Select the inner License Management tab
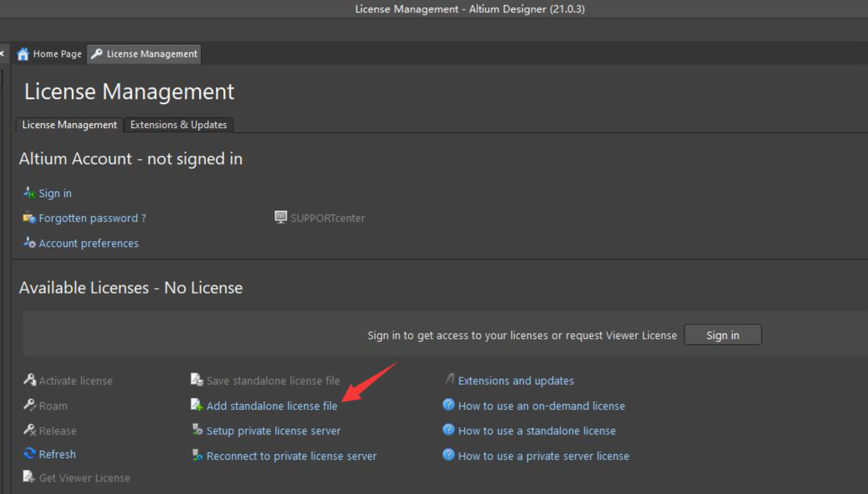The height and width of the screenshot is (494, 868). pyautogui.click(x=69, y=125)
